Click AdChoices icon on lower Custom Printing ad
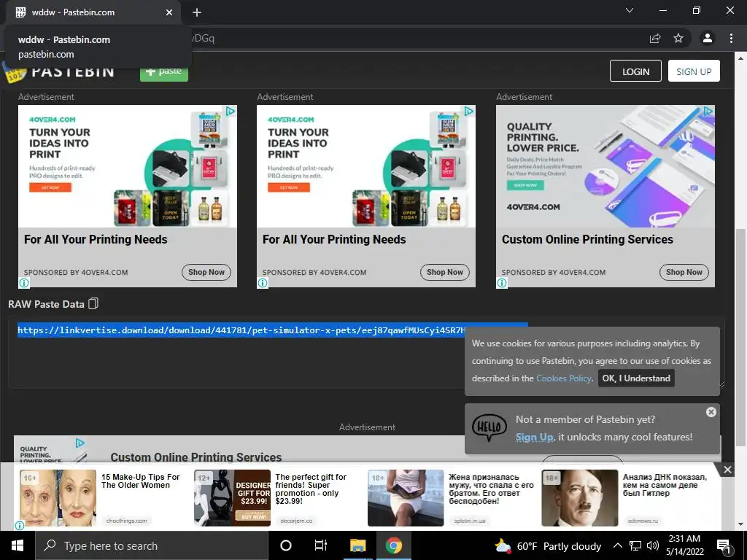 [x=80, y=443]
